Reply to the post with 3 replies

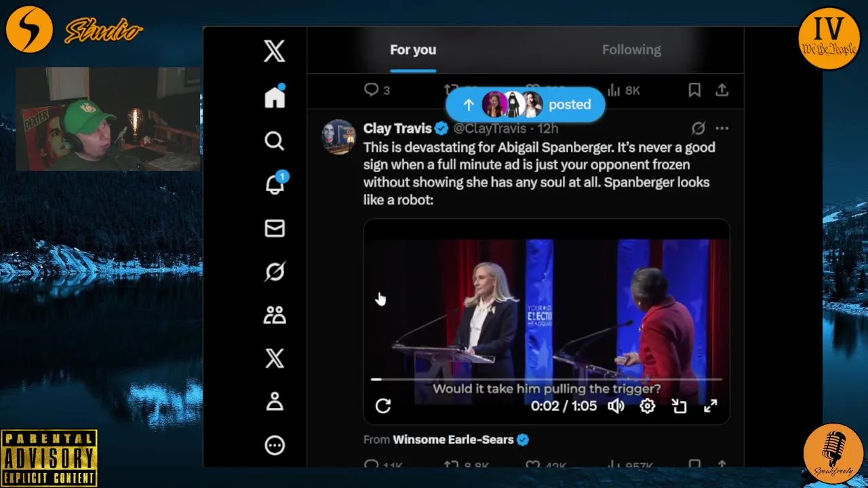pyautogui.click(x=377, y=90)
